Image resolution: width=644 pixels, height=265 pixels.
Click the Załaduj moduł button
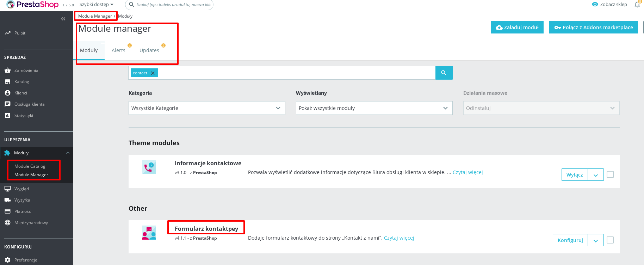tap(517, 27)
